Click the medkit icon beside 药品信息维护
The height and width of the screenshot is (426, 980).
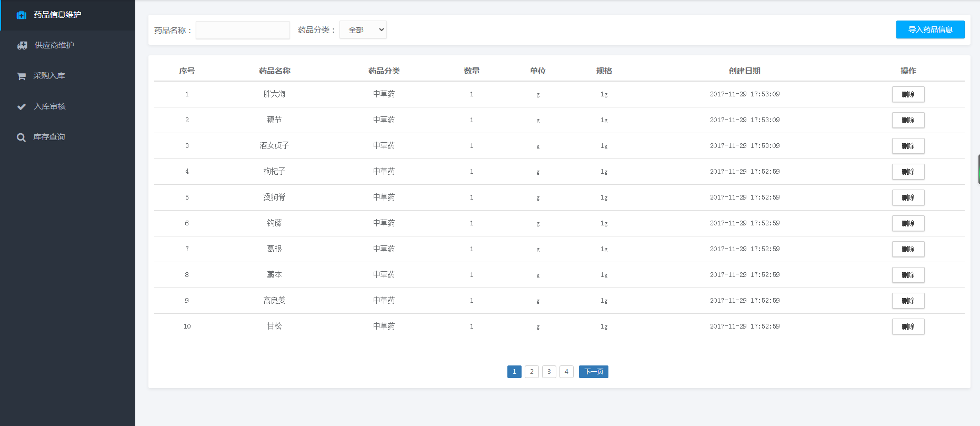[x=22, y=15]
